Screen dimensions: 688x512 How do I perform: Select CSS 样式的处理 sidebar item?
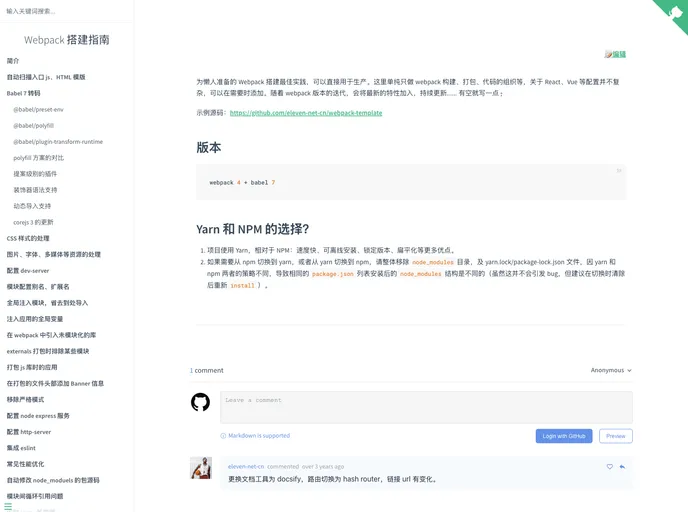coord(28,239)
